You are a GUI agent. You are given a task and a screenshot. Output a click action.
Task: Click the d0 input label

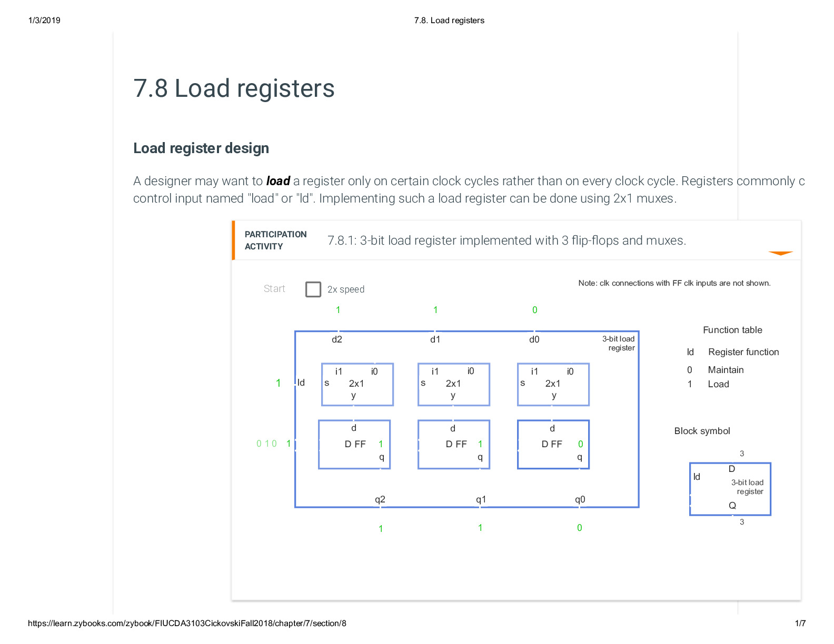pyautogui.click(x=534, y=339)
